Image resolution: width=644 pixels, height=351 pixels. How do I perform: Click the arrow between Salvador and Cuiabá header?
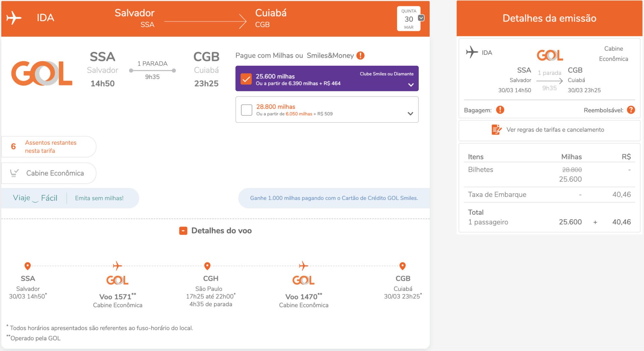(205, 21)
